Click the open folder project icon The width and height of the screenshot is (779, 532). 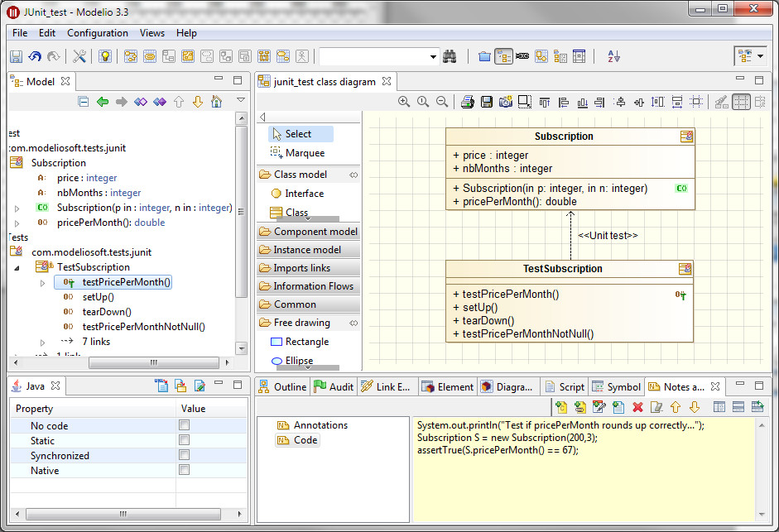point(484,56)
